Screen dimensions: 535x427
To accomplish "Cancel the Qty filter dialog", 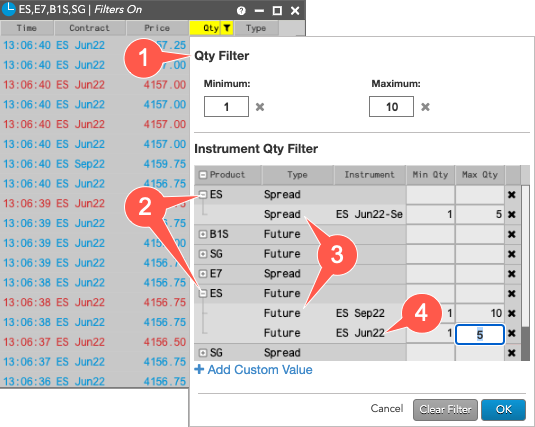I will (387, 409).
